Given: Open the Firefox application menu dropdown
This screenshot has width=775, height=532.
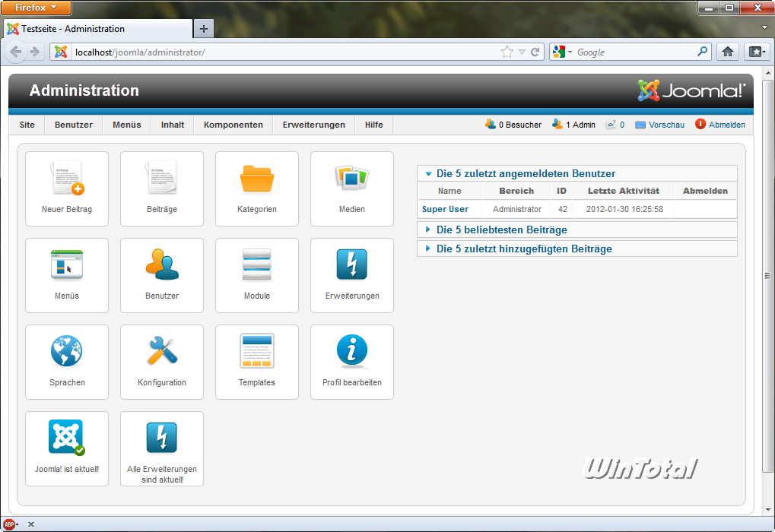Looking at the screenshot, I should (36, 8).
